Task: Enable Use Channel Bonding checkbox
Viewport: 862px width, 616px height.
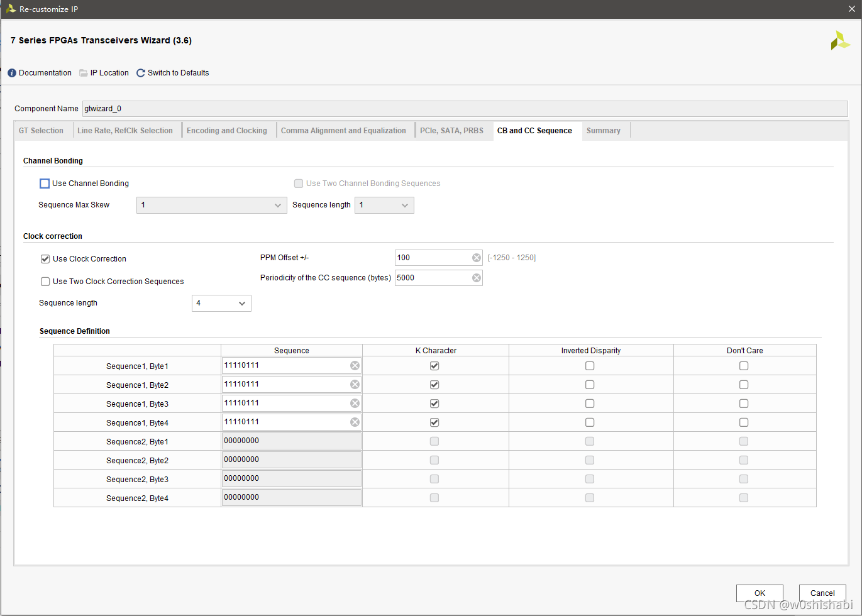Action: point(45,184)
